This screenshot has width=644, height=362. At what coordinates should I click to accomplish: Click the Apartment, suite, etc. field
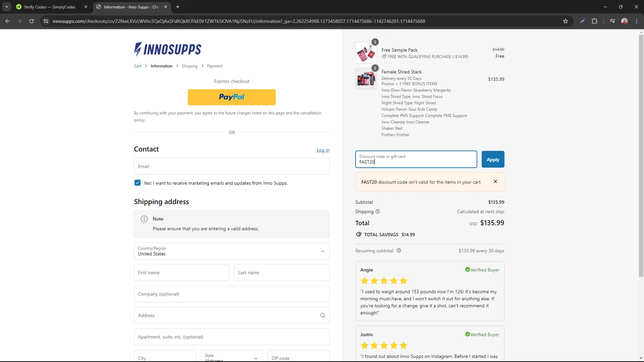[231, 337]
